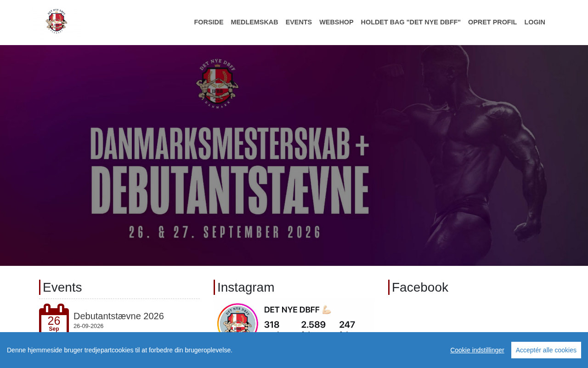
Task: Click the Events section heading
Action: click(x=62, y=287)
